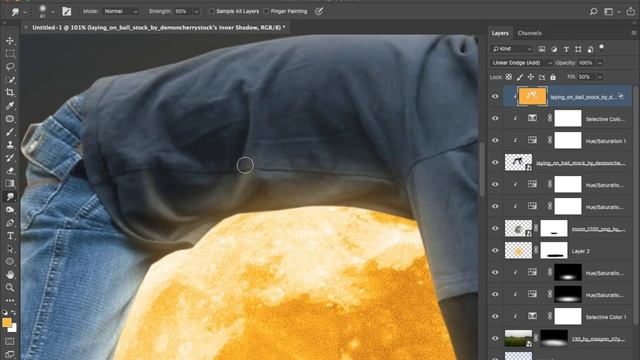Enable Finger Painting checkbox
This screenshot has width=640, height=360.
point(266,11)
